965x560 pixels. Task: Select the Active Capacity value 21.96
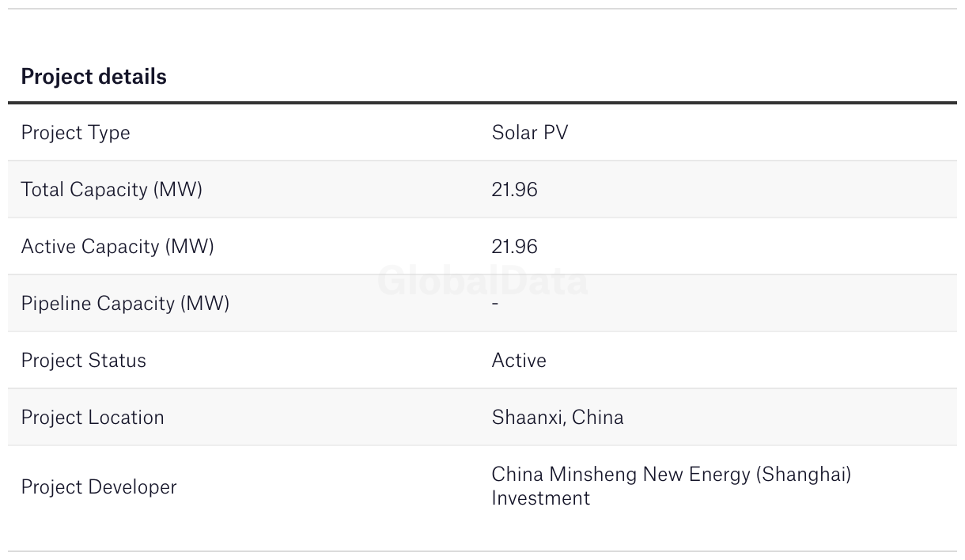pos(514,247)
